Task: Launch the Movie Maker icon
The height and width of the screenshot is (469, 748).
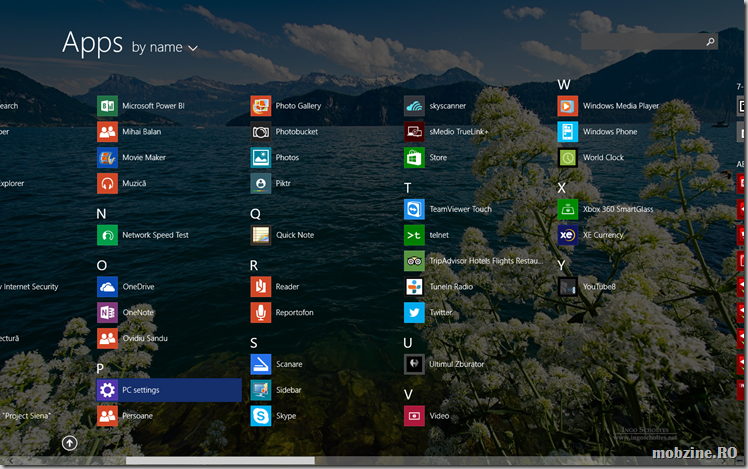Action: (107, 157)
